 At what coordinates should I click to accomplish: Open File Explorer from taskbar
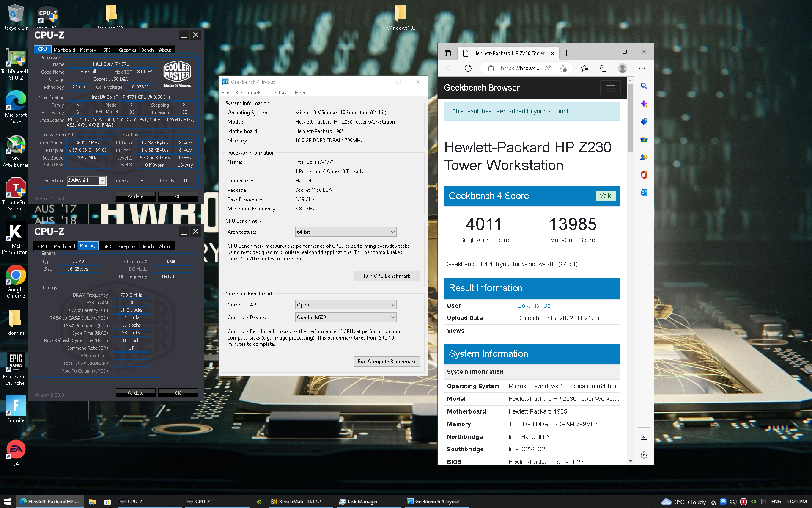92,502
